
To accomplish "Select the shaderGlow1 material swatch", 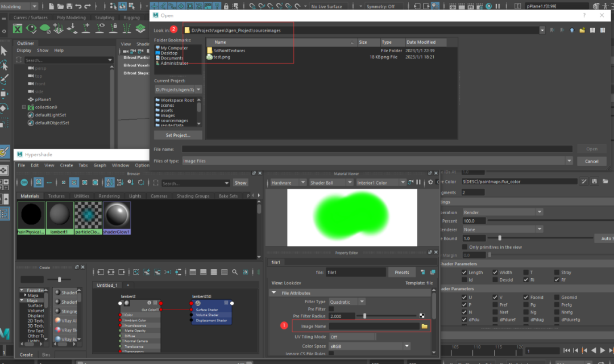I will pos(117,217).
